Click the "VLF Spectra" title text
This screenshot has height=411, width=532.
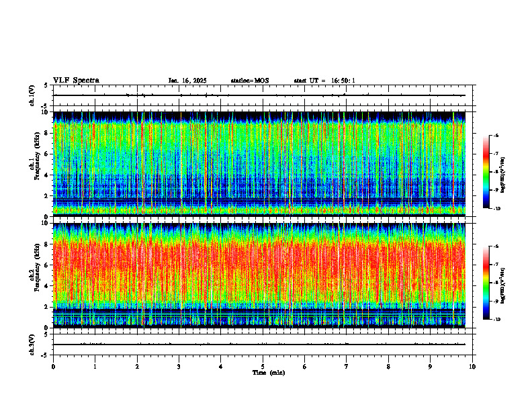click(x=76, y=81)
